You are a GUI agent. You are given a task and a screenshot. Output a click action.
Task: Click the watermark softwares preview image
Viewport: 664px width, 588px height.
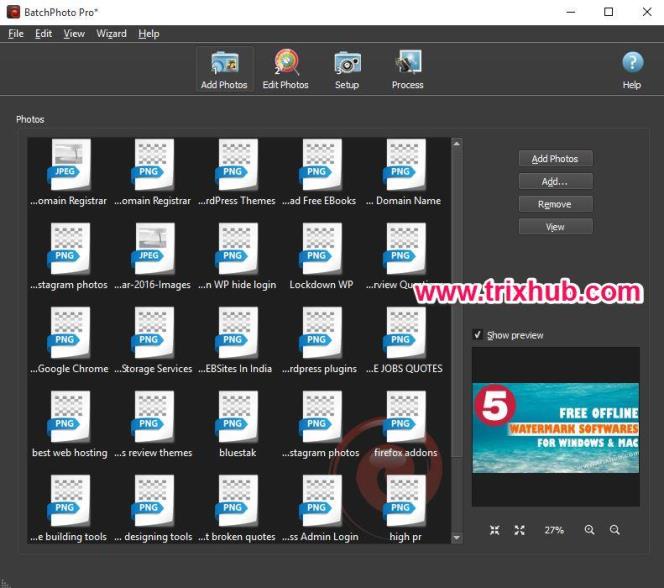coord(556,428)
